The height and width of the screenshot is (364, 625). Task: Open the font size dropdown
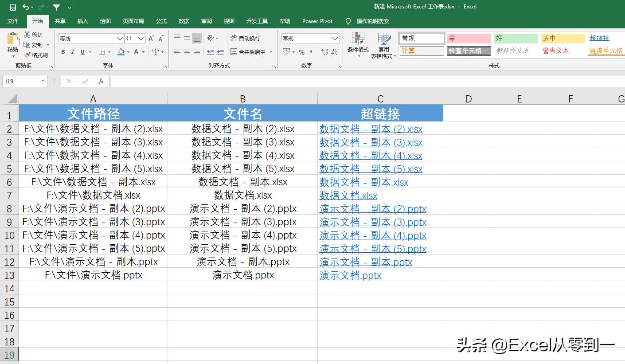141,39
